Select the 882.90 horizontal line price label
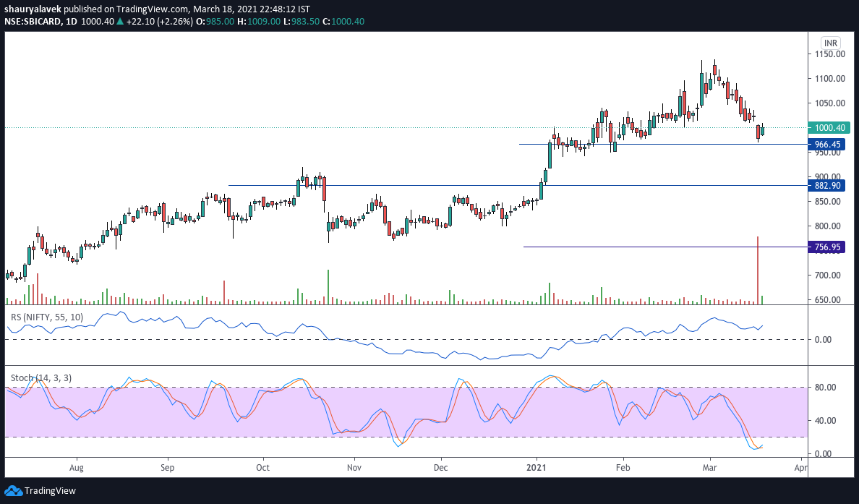Image resolution: width=859 pixels, height=504 pixels. click(827, 186)
